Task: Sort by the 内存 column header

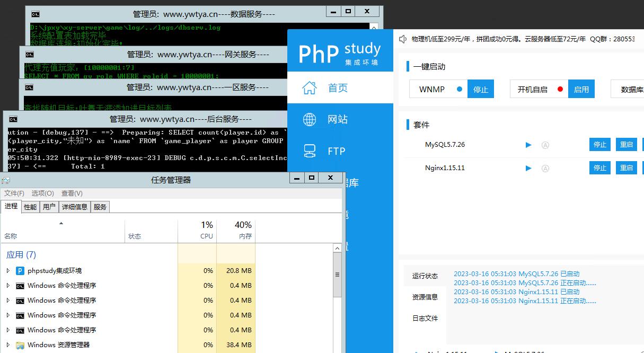Action: click(236, 231)
